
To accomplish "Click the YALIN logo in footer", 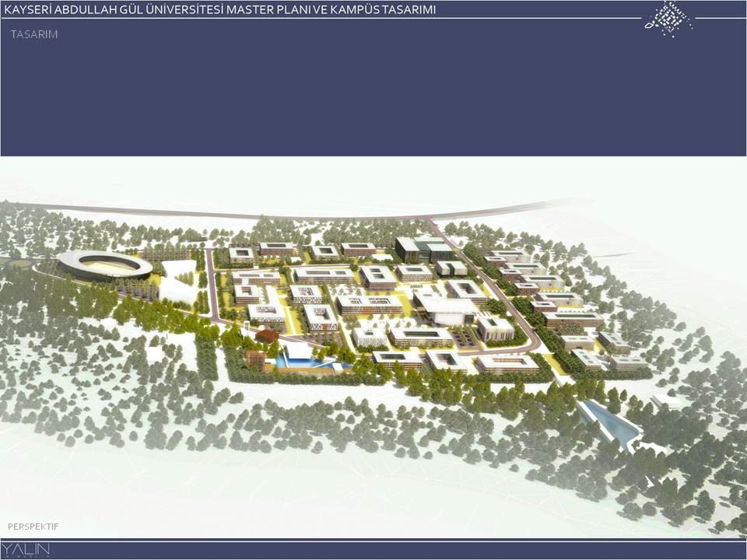I will (x=27, y=551).
